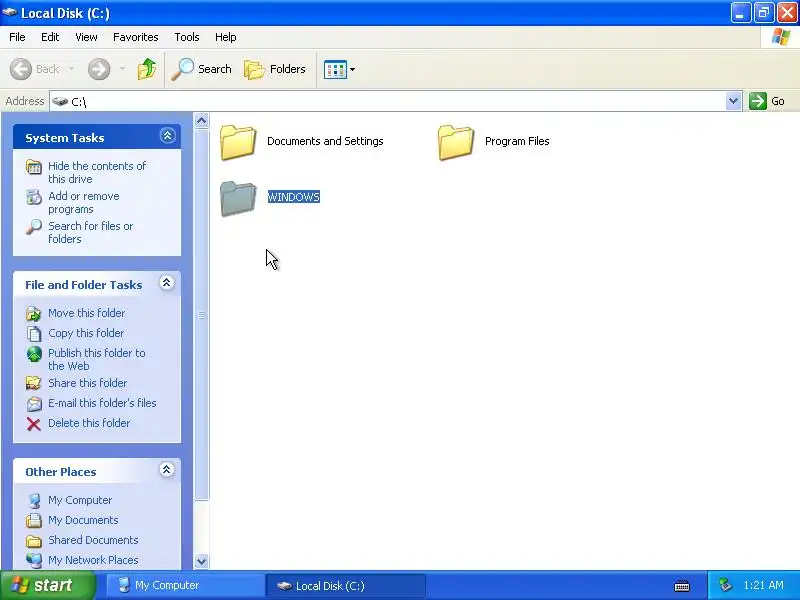The height and width of the screenshot is (600, 800).
Task: Select the WINDOWS folder icon
Action: [238, 198]
